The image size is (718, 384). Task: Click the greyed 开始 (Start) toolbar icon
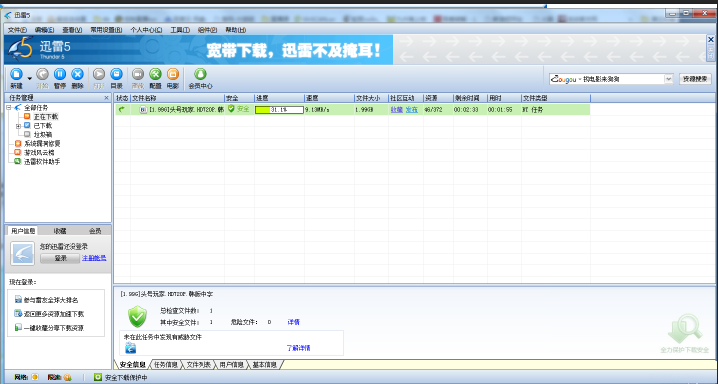42,75
